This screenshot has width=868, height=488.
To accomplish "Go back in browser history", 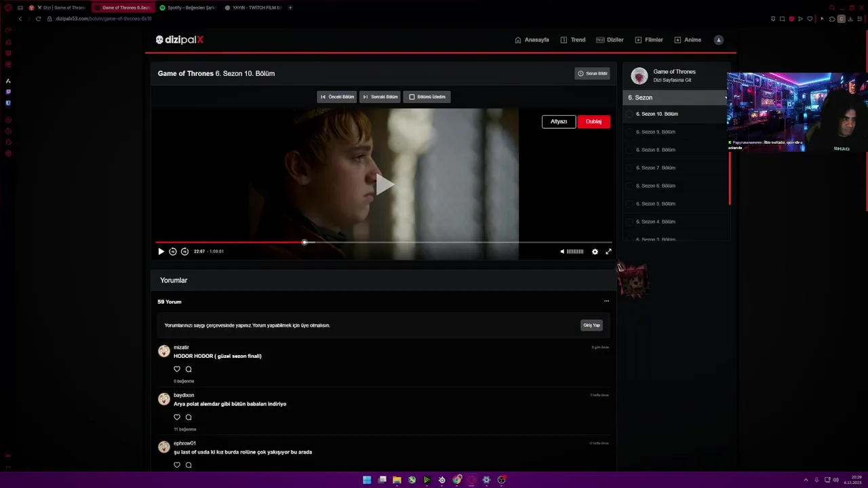I will click(20, 19).
